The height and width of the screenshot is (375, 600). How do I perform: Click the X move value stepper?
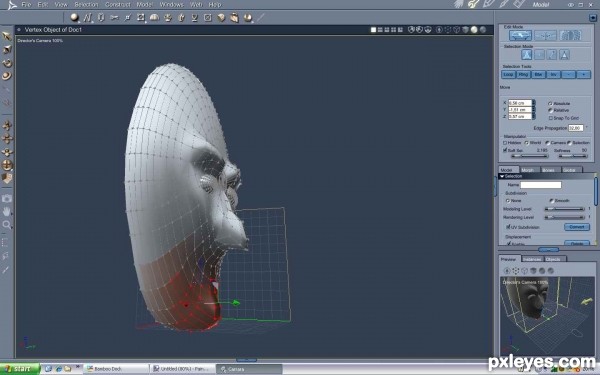tap(534, 103)
